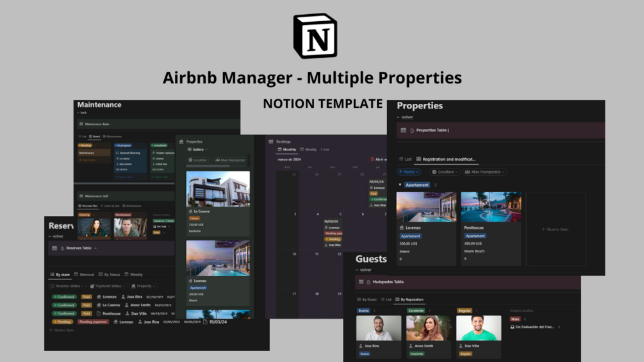Screen dimensions: 644x362
Task: Click page icon beside 19/03/24 in Reserves row
Action: 205,322
